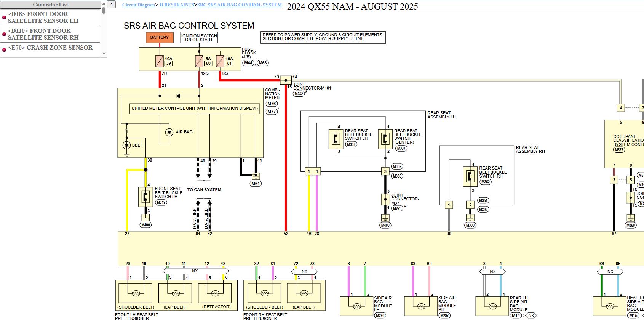The width and height of the screenshot is (644, 320).
Task: Click the rear LH side air bag squib
Action: [492, 306]
